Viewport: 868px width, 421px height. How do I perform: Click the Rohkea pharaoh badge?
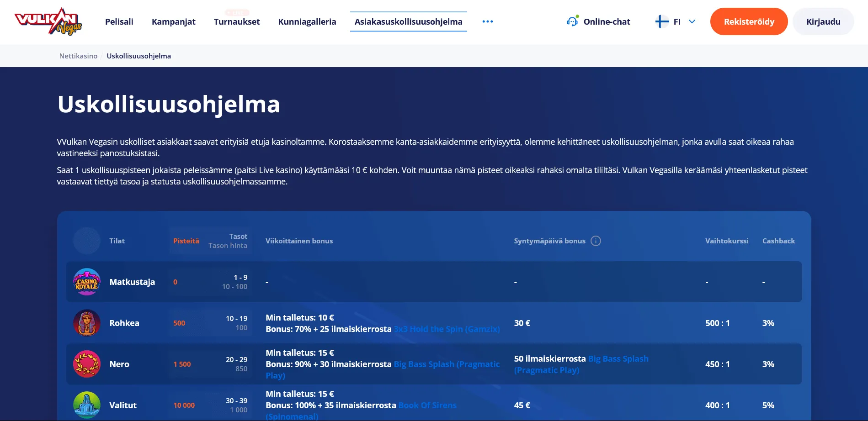87,323
